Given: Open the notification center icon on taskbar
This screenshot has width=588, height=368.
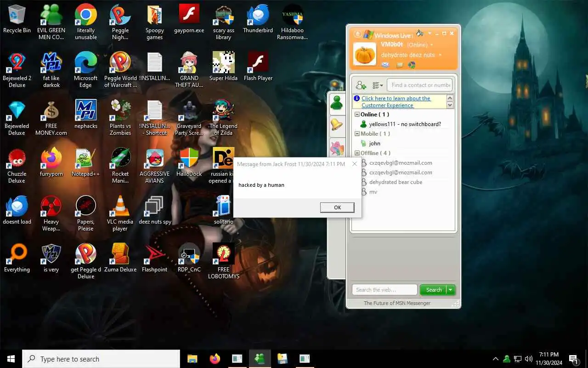Looking at the screenshot, I should point(573,359).
